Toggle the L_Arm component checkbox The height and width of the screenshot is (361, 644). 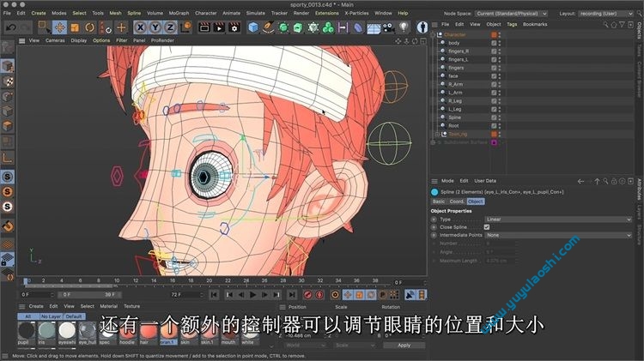(494, 93)
